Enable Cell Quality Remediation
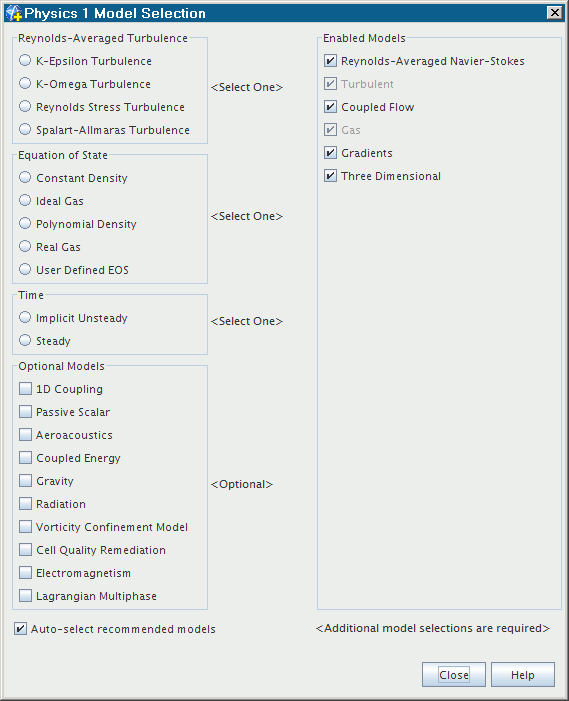The image size is (569, 701). tap(25, 549)
